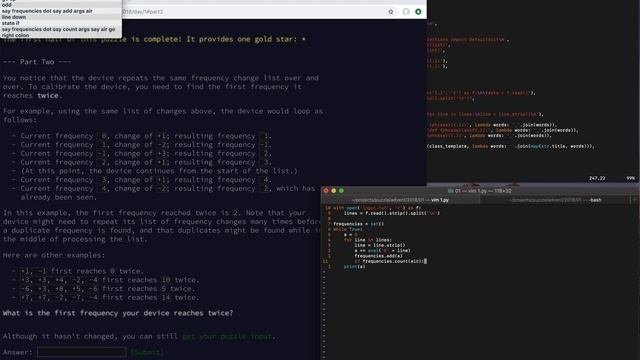The image size is (640, 360).
Task: Click the '99%' indicator in background editor
Action: [631, 178]
